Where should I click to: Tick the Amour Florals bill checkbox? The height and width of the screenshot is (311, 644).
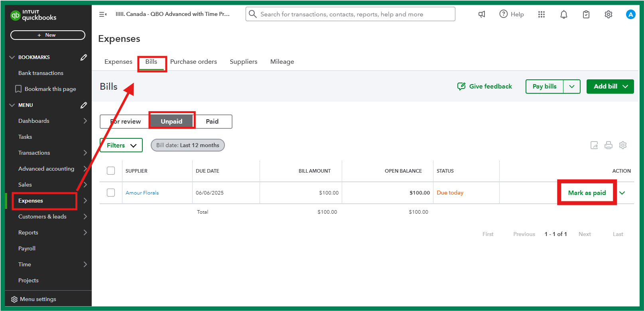point(111,193)
